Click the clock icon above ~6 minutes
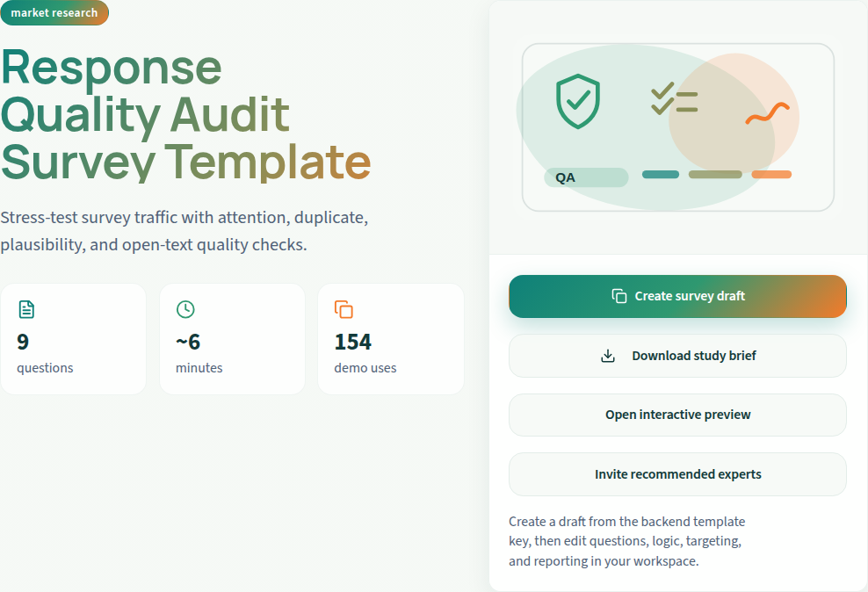The image size is (868, 592). [x=185, y=309]
